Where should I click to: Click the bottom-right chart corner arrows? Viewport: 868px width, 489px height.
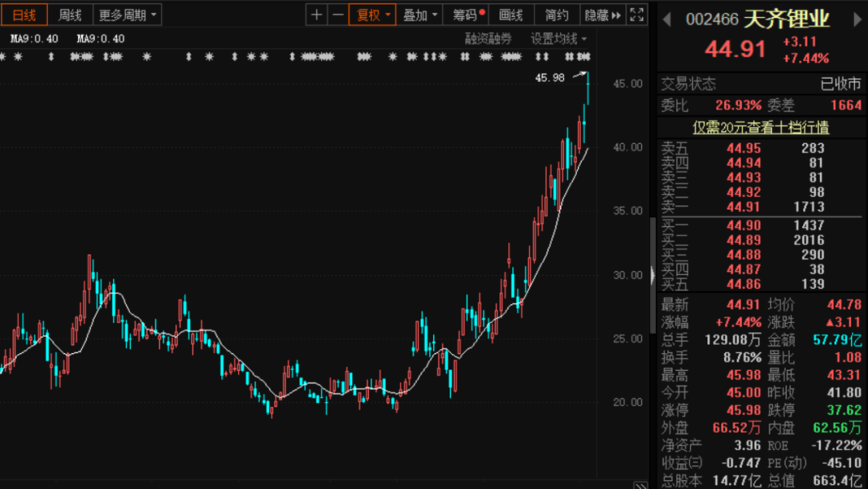[641, 486]
